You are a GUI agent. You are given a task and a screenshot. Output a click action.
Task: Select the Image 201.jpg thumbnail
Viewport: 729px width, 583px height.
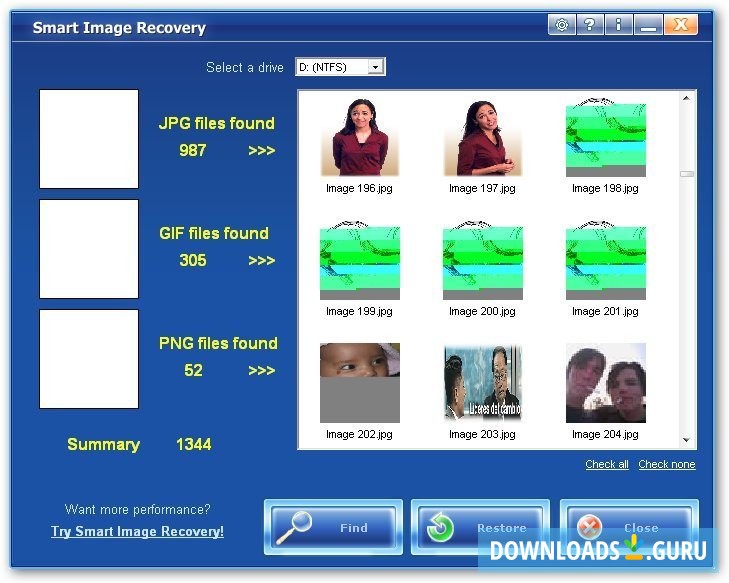click(x=605, y=260)
